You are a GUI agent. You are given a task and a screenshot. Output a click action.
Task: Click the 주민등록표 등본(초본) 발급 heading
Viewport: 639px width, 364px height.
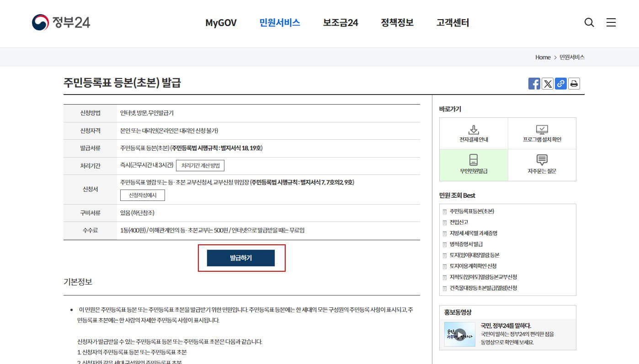[x=122, y=83]
